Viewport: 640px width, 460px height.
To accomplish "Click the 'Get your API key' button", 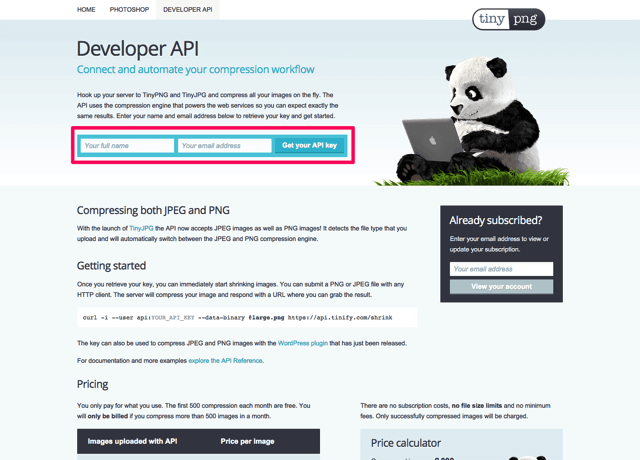I will 309,145.
